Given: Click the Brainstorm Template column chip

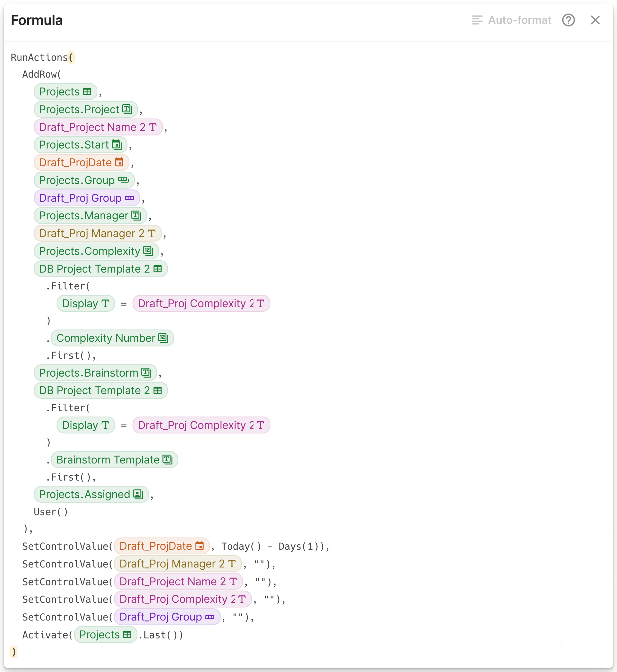Looking at the screenshot, I should point(115,460).
